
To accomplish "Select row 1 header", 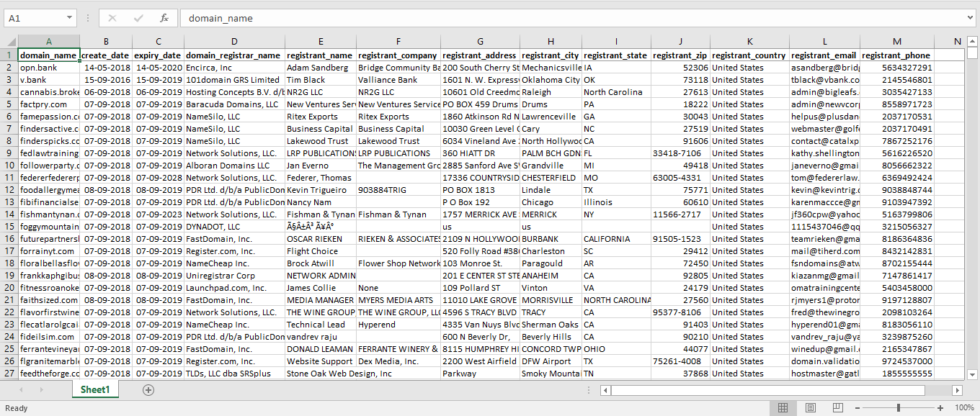I will tap(9, 55).
